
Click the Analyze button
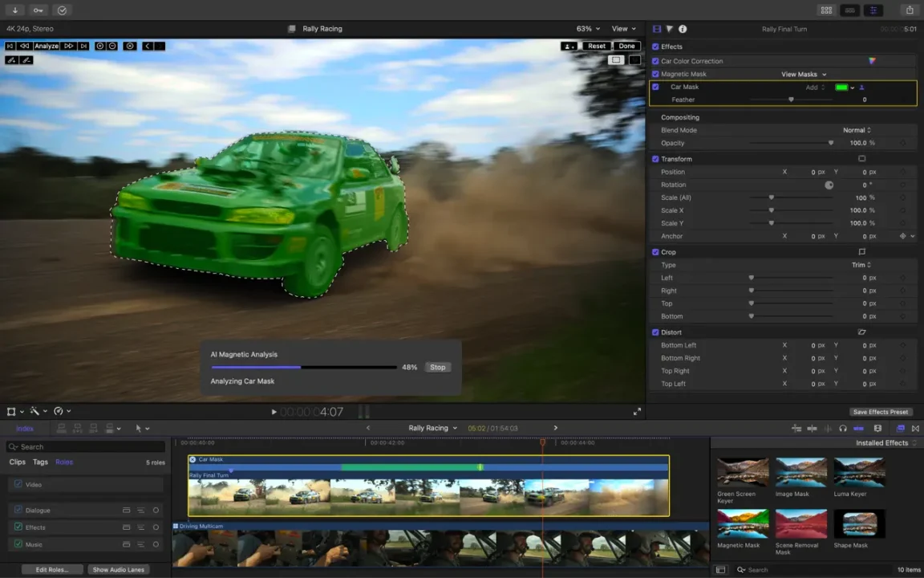[47, 46]
